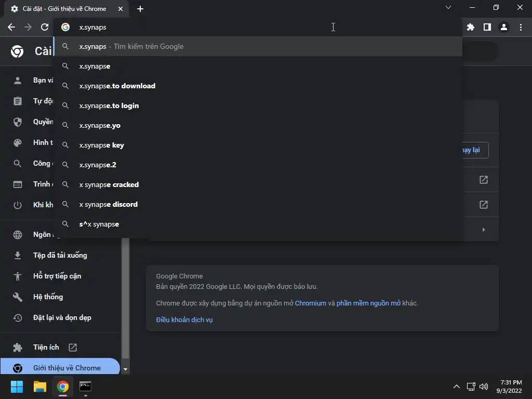This screenshot has width=532, height=399.
Task: Open the second external link icon row
Action: (484, 205)
